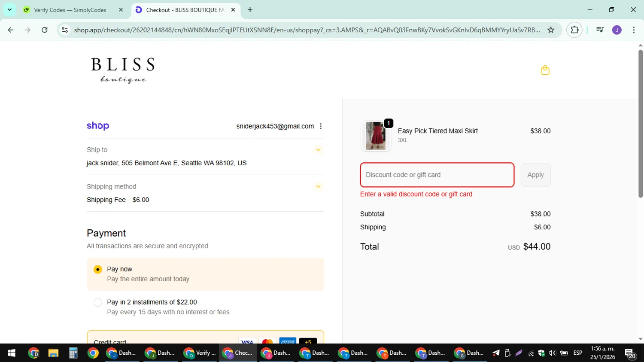Go back to the previous page

11,30
